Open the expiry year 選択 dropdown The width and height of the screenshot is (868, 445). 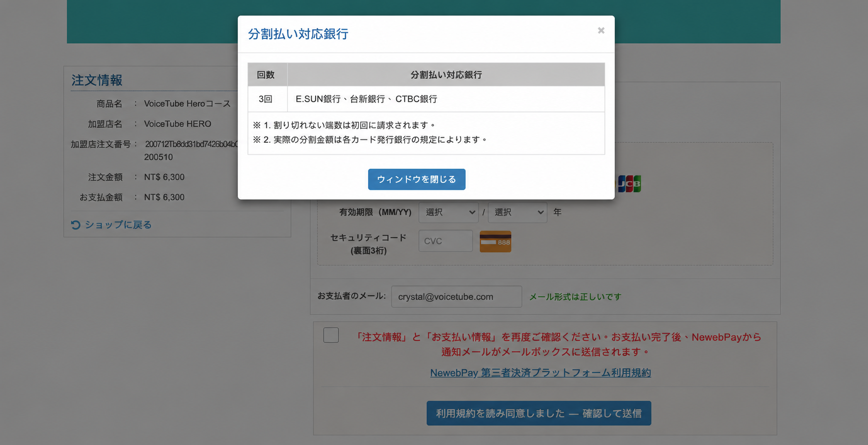(517, 212)
